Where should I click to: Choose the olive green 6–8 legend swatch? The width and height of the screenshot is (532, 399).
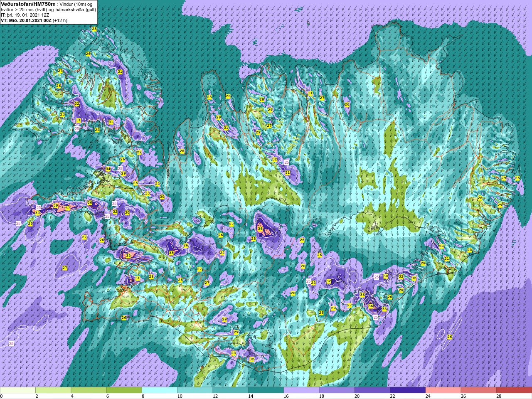pos(124,390)
